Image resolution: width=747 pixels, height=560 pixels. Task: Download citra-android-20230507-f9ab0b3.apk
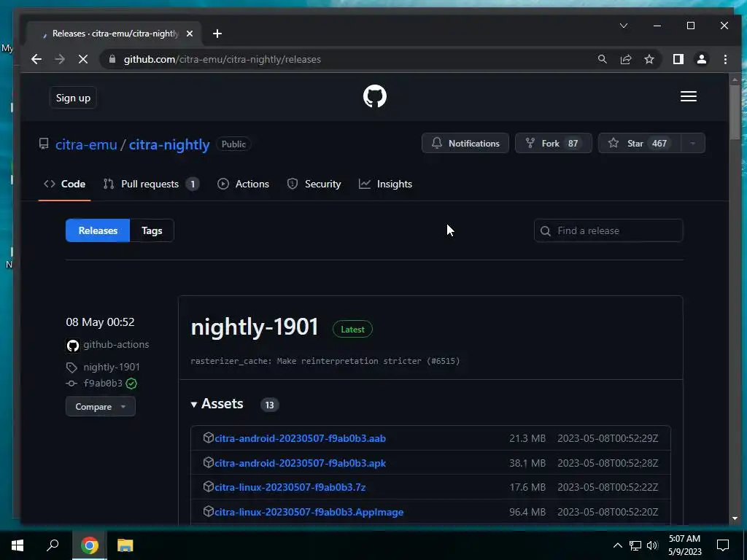pyautogui.click(x=300, y=463)
